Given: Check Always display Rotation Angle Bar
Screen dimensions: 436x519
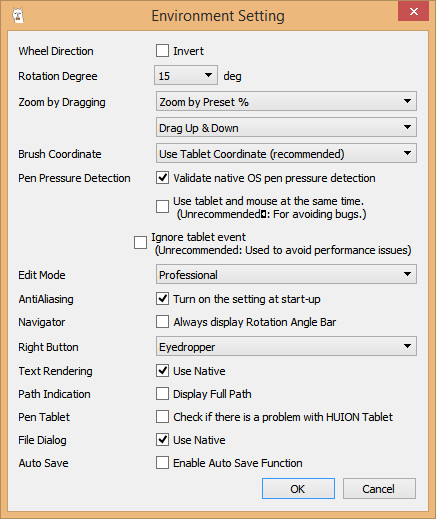Looking at the screenshot, I should [x=162, y=322].
